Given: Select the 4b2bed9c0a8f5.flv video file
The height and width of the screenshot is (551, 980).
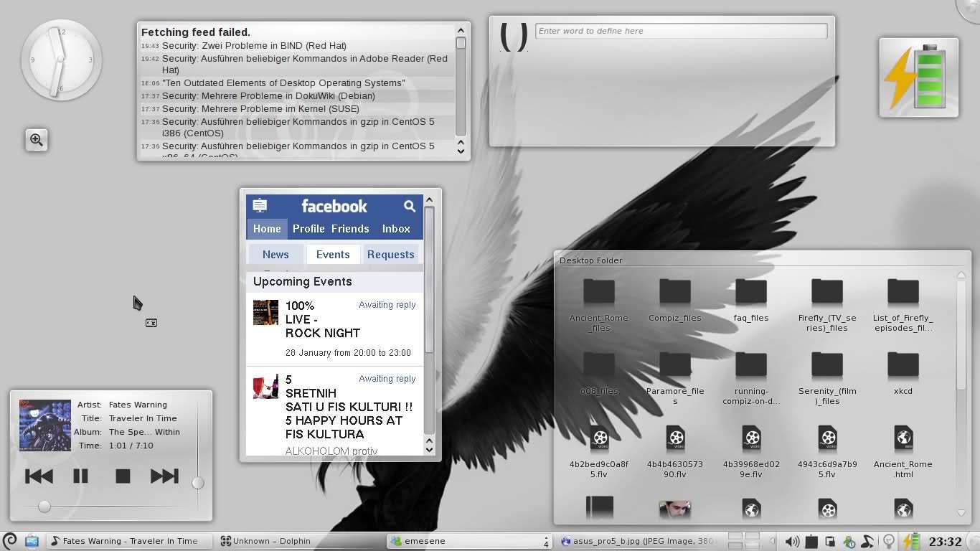Looking at the screenshot, I should [x=599, y=451].
